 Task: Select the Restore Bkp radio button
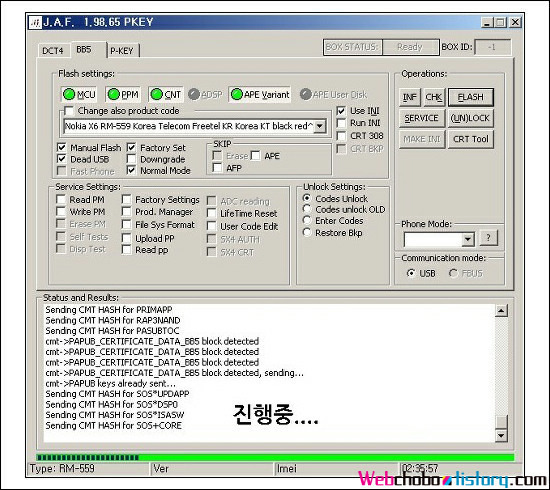[307, 233]
